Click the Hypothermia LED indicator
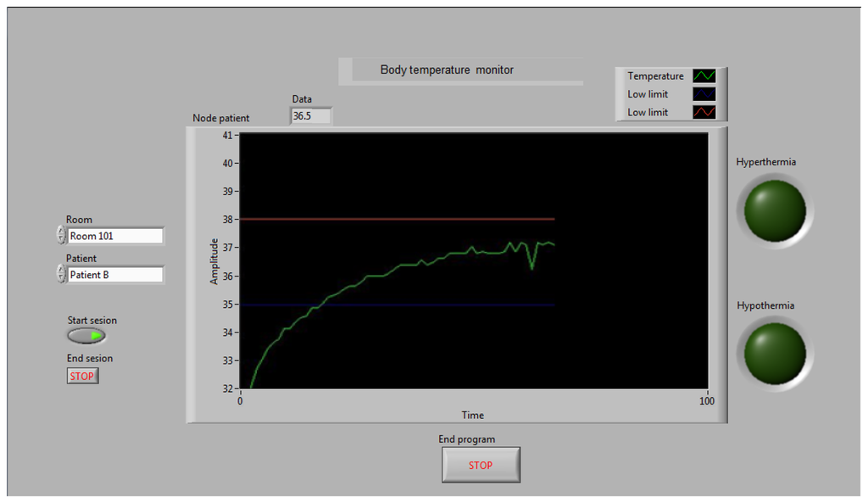Screen dimensions: 868x503 [x=774, y=352]
